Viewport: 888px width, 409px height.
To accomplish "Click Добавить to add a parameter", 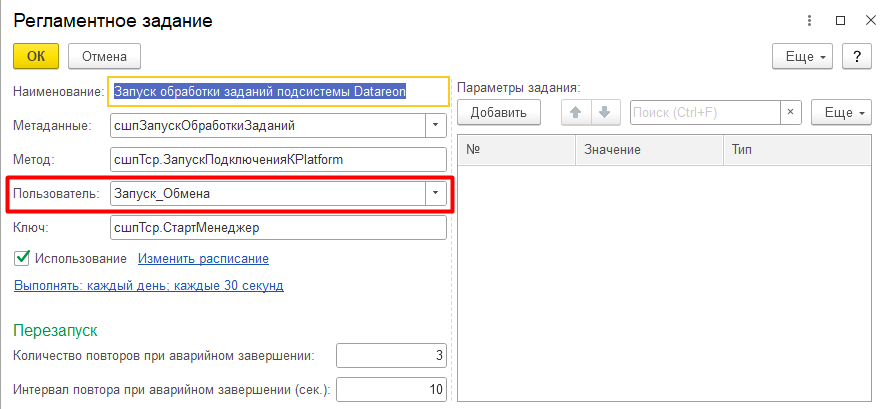I will pyautogui.click(x=498, y=113).
